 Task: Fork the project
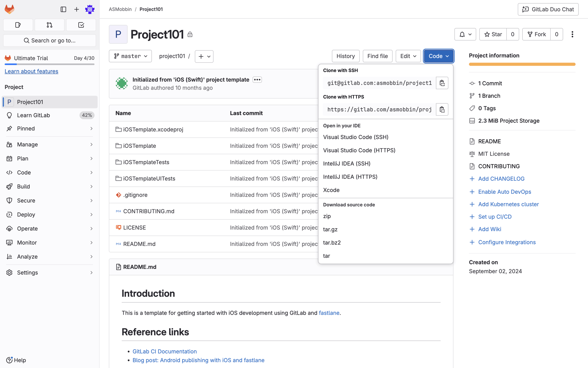537,34
